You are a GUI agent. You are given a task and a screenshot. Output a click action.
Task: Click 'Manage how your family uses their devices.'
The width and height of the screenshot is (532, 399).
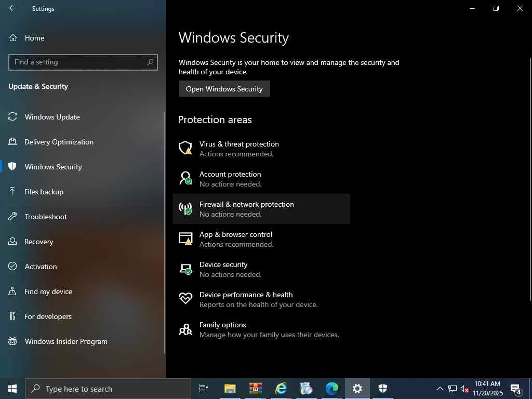tap(269, 335)
